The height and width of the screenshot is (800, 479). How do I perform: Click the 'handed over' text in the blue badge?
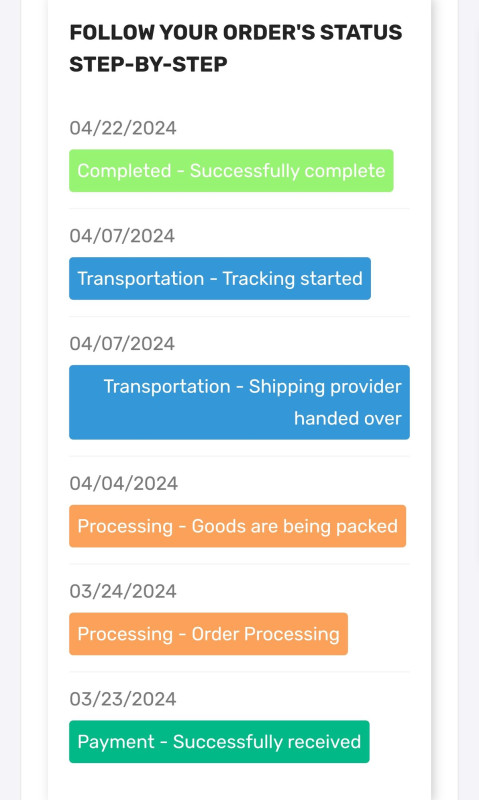[x=348, y=418]
